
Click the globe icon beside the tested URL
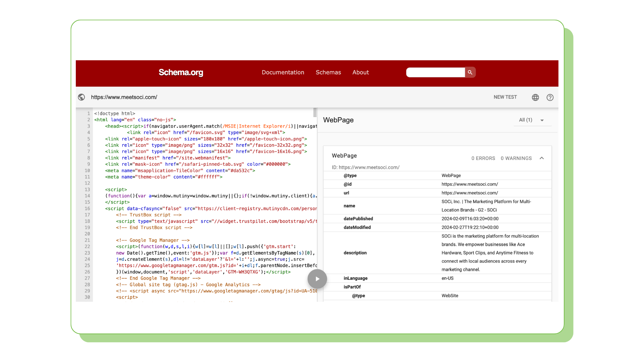click(x=82, y=97)
